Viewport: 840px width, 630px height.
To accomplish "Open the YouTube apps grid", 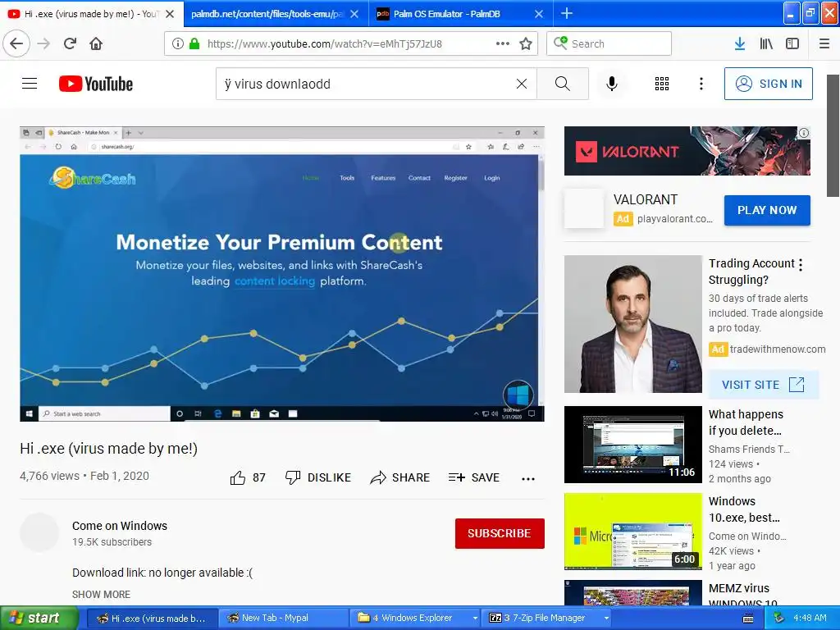I will click(x=662, y=84).
